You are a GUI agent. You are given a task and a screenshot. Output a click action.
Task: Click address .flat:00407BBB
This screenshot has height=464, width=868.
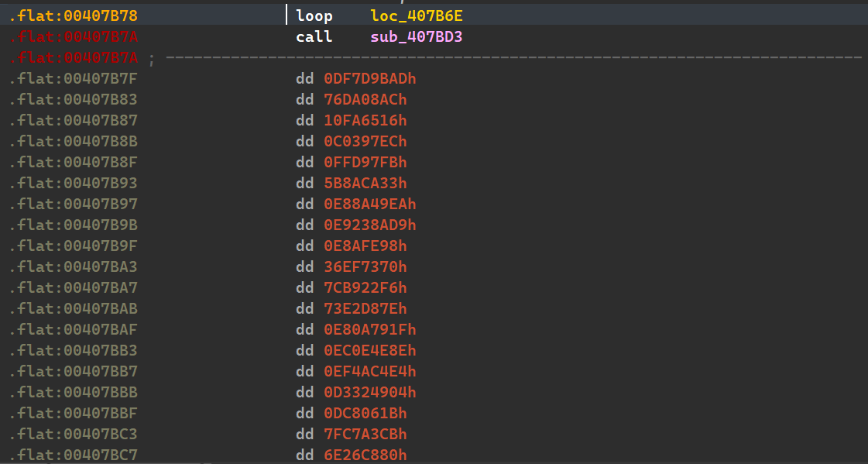click(74, 392)
